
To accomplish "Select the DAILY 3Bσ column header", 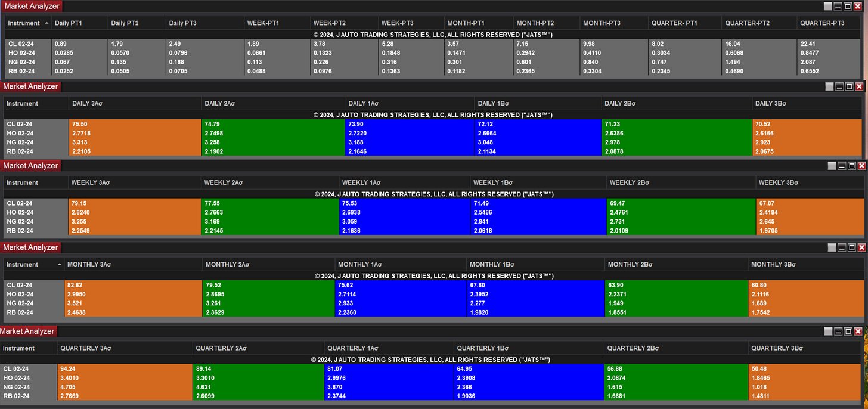I will (808, 103).
